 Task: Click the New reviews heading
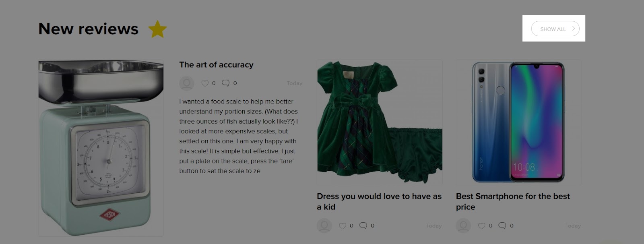[x=89, y=29]
